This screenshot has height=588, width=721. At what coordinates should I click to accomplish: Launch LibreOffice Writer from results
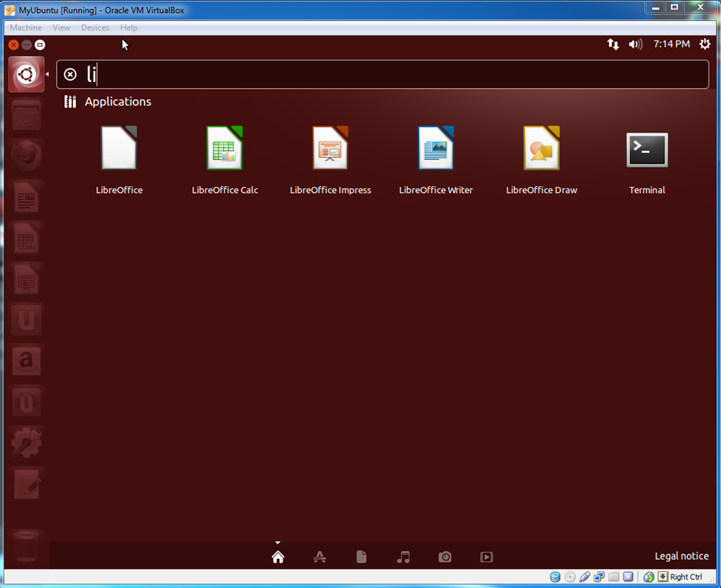coord(436,160)
